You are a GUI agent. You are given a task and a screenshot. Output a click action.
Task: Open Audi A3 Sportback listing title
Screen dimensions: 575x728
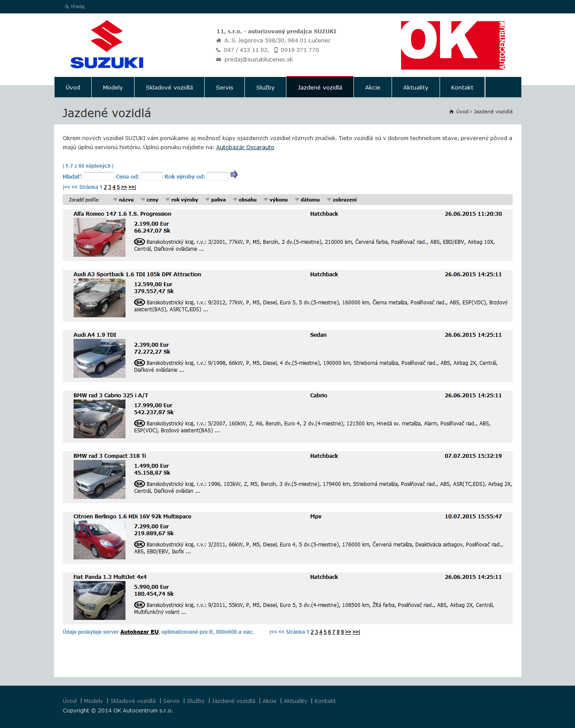pyautogui.click(x=137, y=275)
